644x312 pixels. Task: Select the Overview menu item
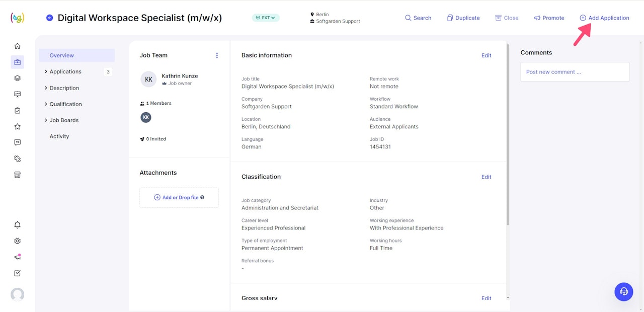point(62,55)
